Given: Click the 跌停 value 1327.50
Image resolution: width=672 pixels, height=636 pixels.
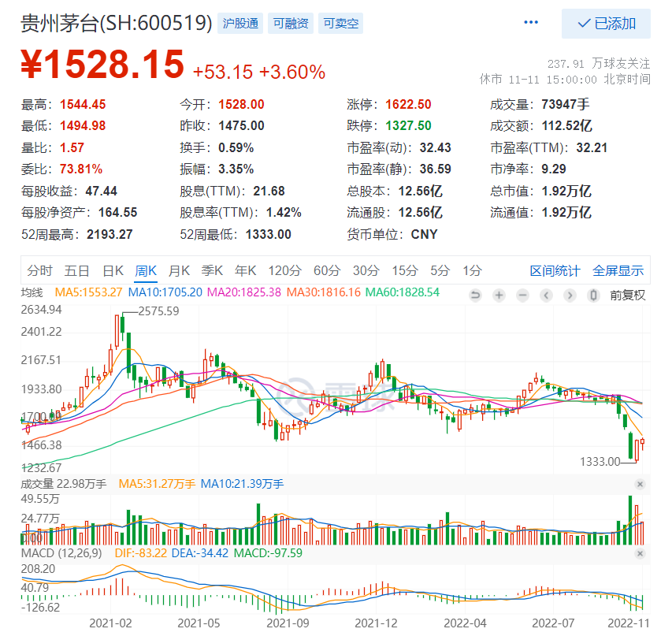Looking at the screenshot, I should click(x=408, y=125).
